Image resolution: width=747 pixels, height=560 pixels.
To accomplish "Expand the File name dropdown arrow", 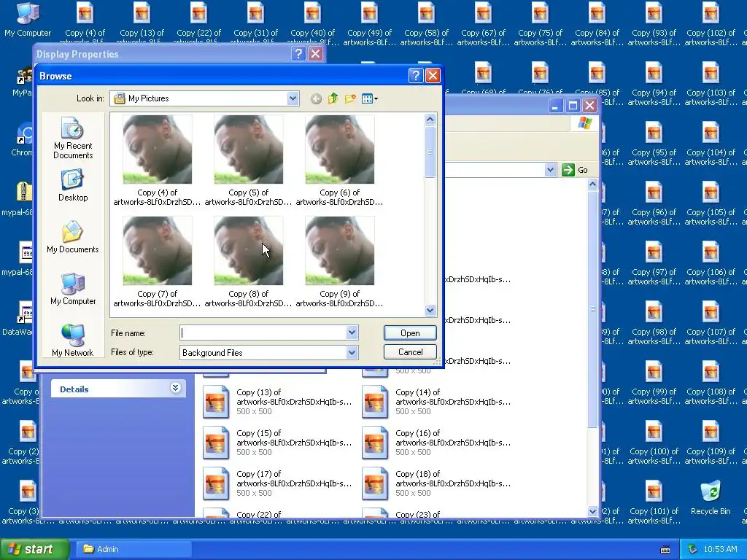I will [352, 332].
